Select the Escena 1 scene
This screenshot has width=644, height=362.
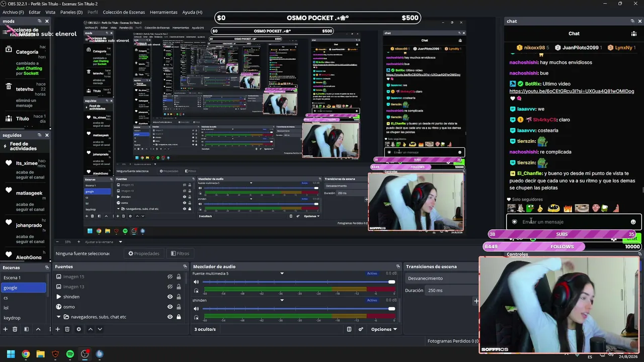pos(23,278)
